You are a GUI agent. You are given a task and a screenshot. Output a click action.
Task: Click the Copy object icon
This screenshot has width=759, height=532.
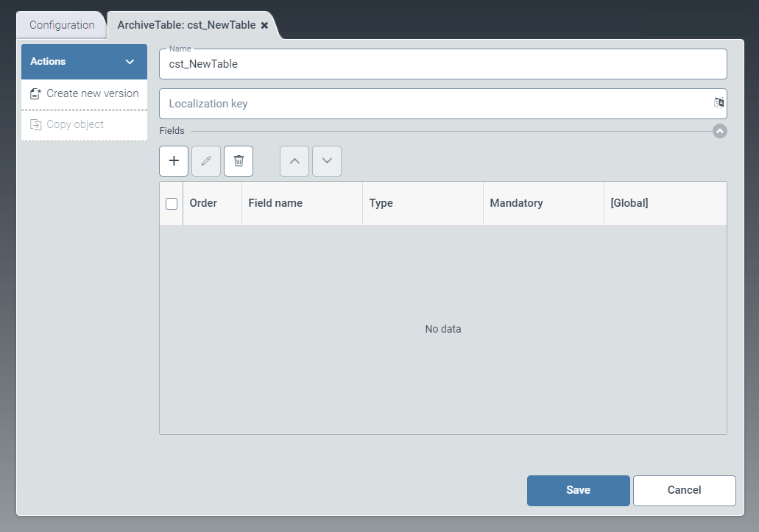click(x=35, y=125)
